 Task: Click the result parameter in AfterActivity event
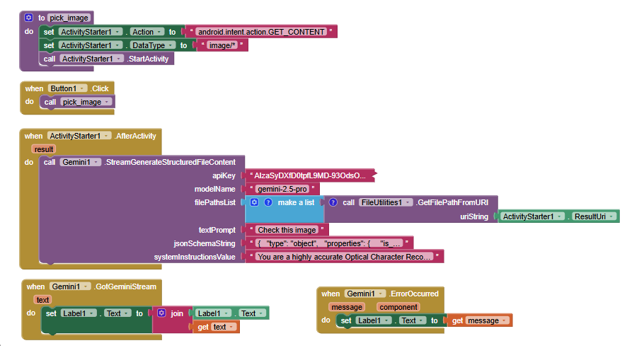click(44, 149)
